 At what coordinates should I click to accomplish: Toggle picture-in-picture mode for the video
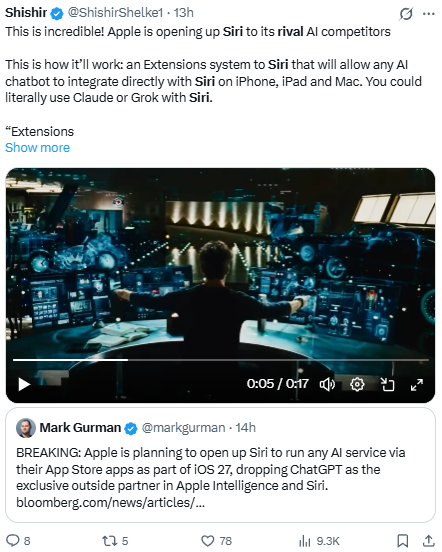pos(387,384)
